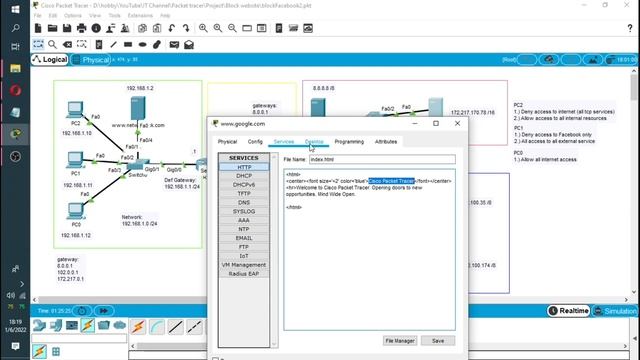Save the index.html file
640x360 pixels.
tap(438, 340)
